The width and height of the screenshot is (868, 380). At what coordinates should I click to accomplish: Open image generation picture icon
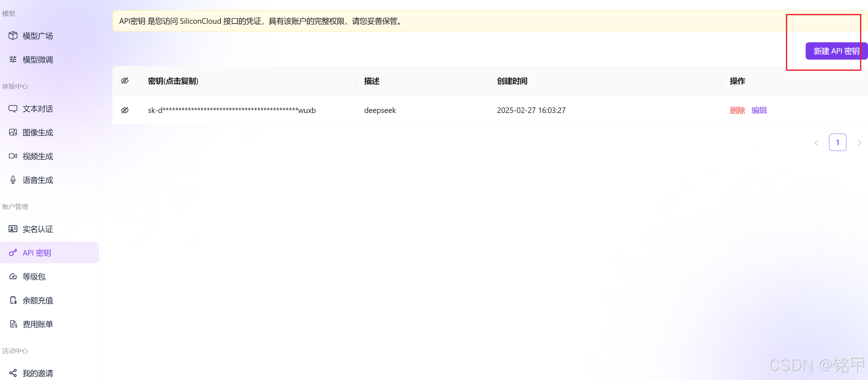coord(13,132)
